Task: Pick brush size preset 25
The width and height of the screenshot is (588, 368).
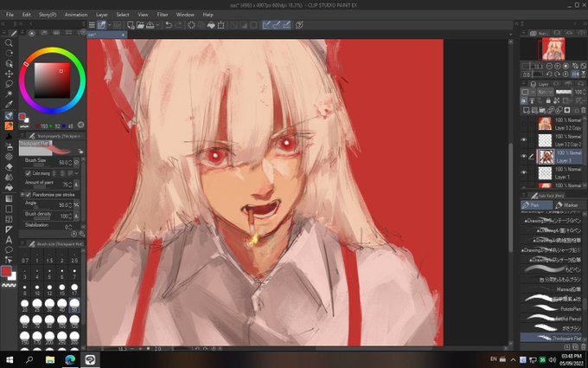Action: tap(37, 305)
